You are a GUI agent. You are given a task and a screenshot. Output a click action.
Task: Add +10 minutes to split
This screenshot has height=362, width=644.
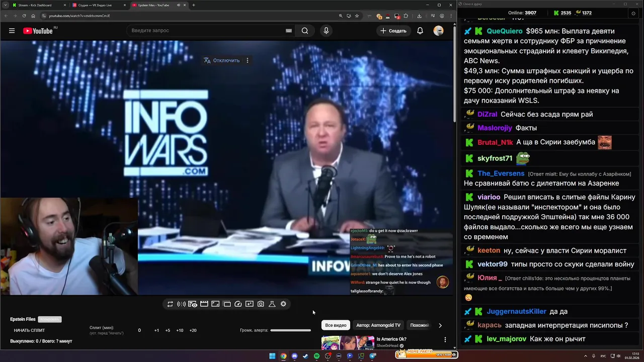pyautogui.click(x=180, y=330)
